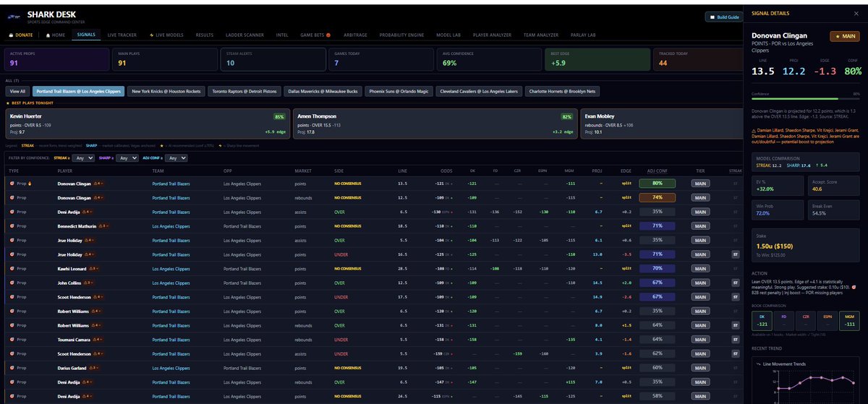Click the Prop icon on Jrue Holiday assists row
The width and height of the screenshot is (868, 404).
coord(12,240)
